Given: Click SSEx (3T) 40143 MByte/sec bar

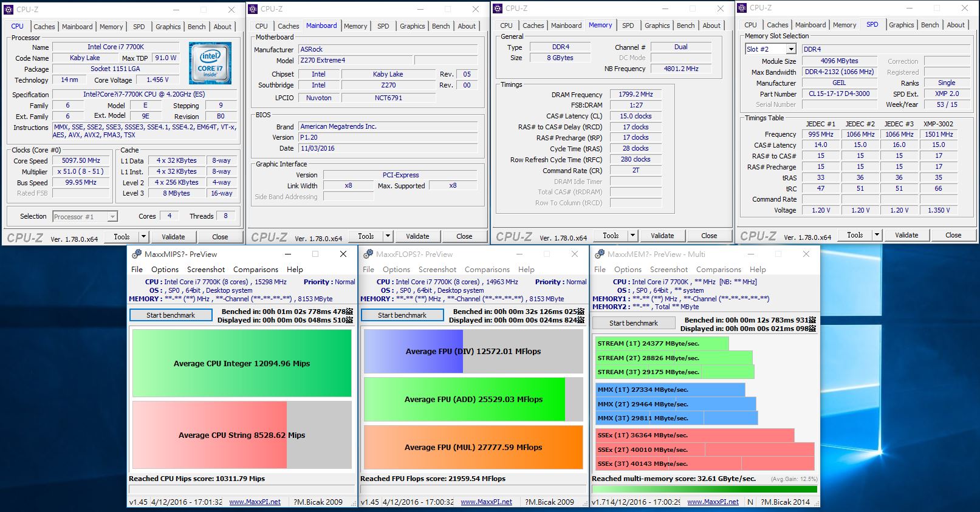Looking at the screenshot, I should click(x=705, y=464).
